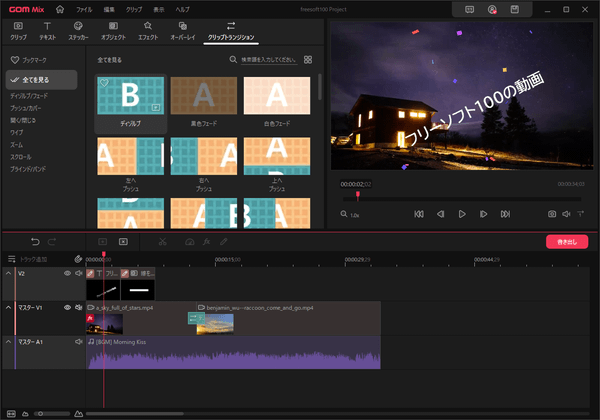The height and width of the screenshot is (420, 600).
Task: Take a snapshot with the camera icon
Action: pyautogui.click(x=551, y=214)
